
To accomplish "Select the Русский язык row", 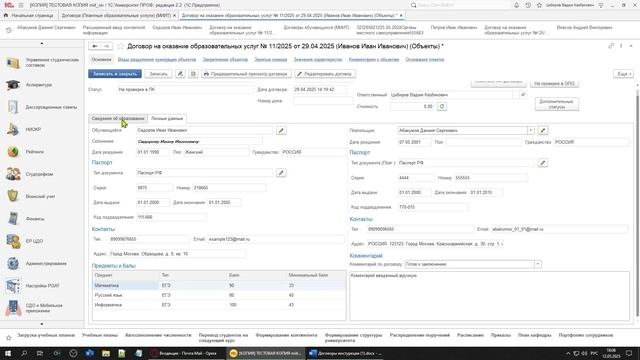I will pyautogui.click(x=219, y=295).
